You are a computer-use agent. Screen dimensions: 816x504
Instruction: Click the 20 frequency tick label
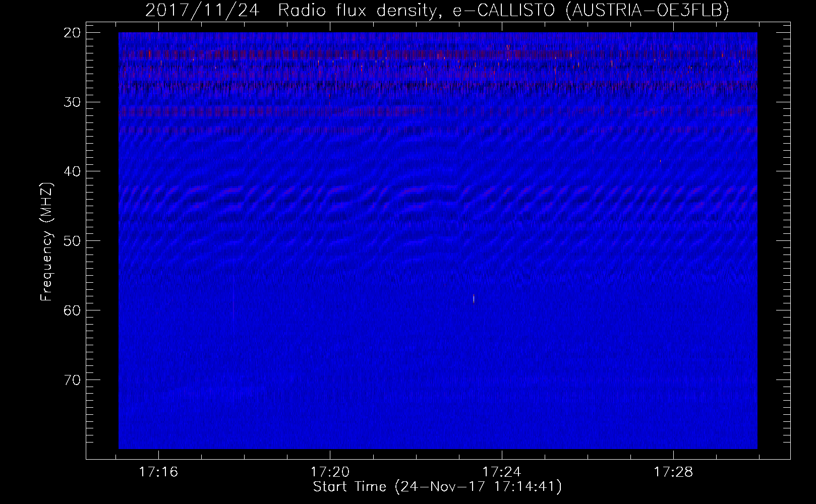pos(73,33)
